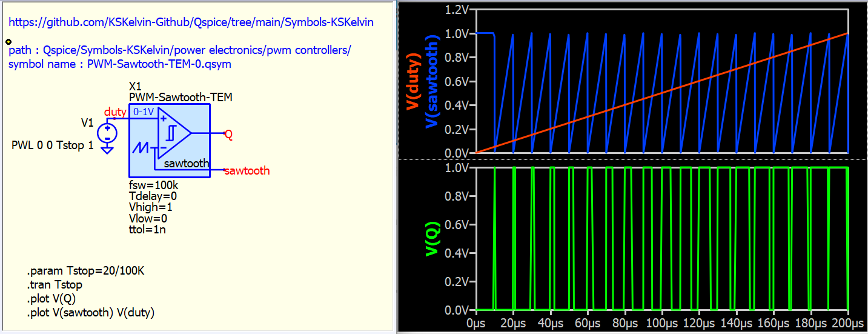Viewport: 868px width, 334px height.
Task: Select the .param Tstop=20/100K directive
Action: pos(85,271)
